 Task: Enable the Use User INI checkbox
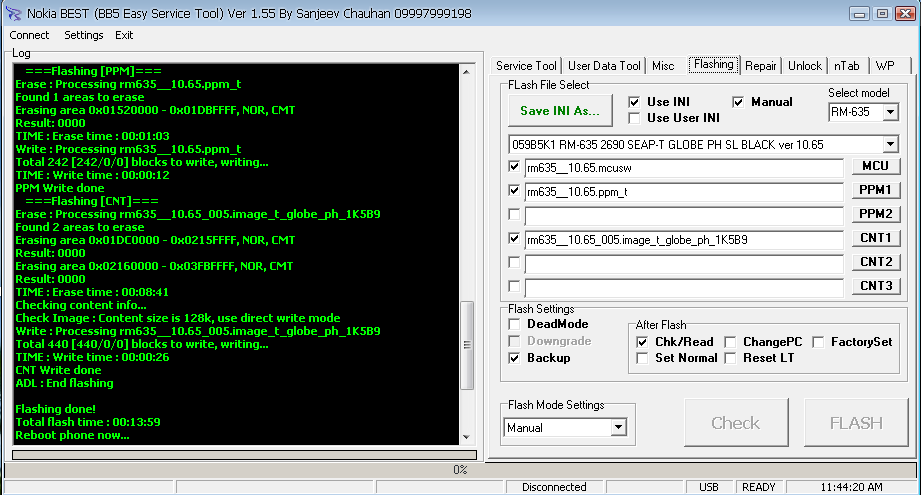pos(634,118)
